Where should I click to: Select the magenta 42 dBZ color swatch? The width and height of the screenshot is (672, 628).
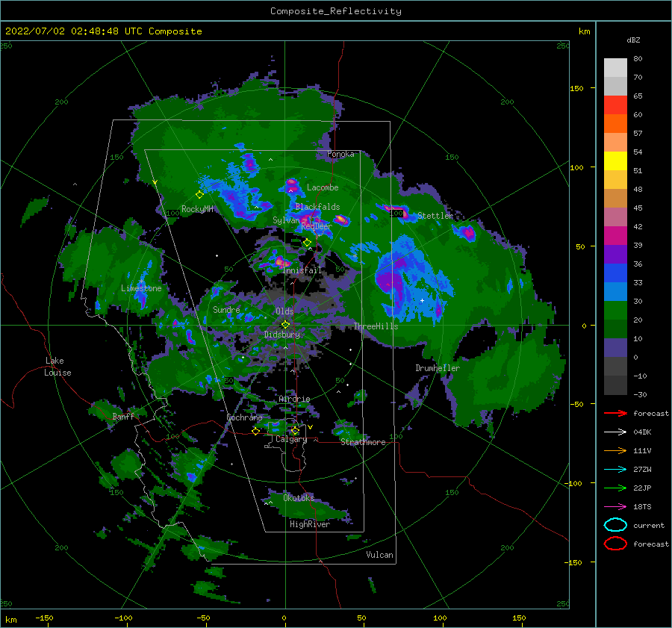pyautogui.click(x=615, y=236)
